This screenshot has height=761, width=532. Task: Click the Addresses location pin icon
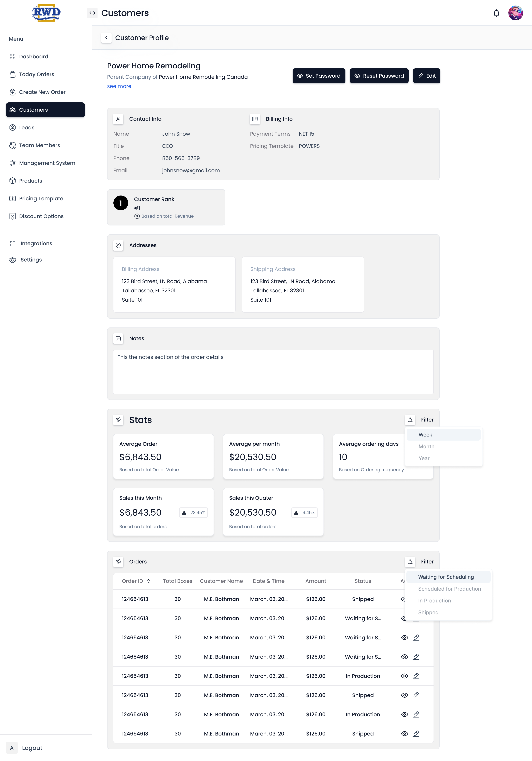tap(118, 245)
